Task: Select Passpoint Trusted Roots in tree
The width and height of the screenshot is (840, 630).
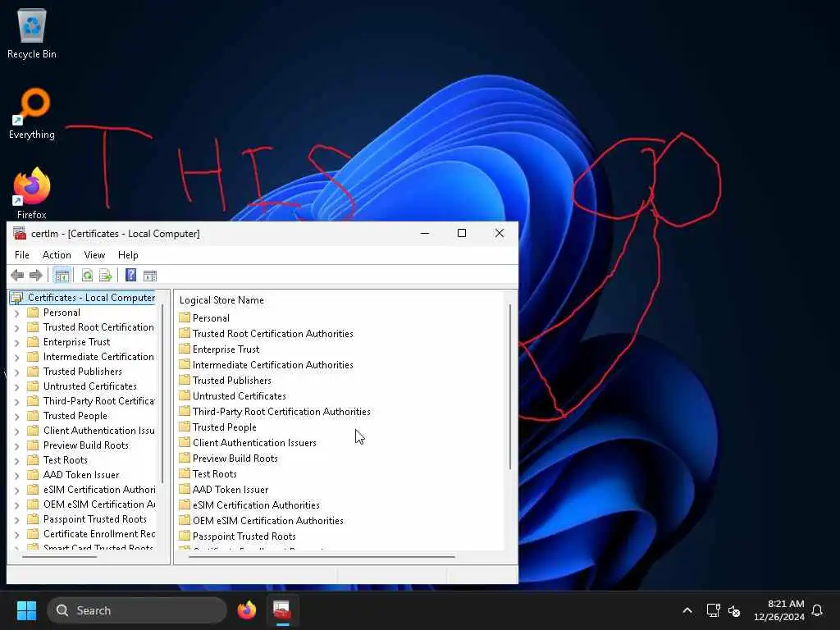Action: coord(95,519)
